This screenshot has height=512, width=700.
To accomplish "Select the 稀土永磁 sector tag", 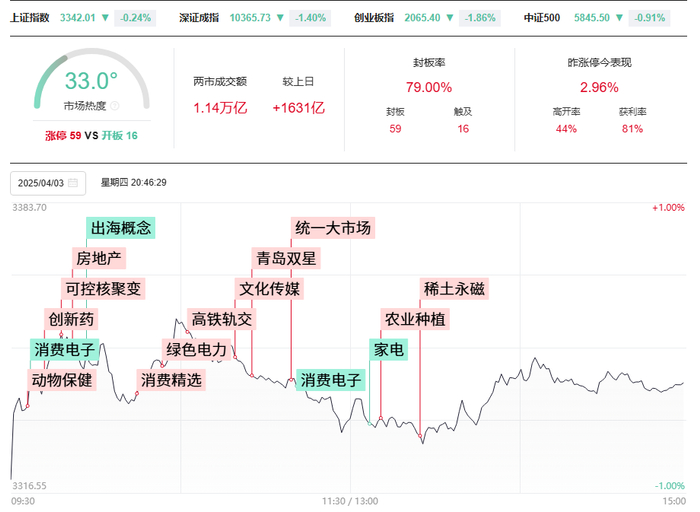I will [454, 289].
